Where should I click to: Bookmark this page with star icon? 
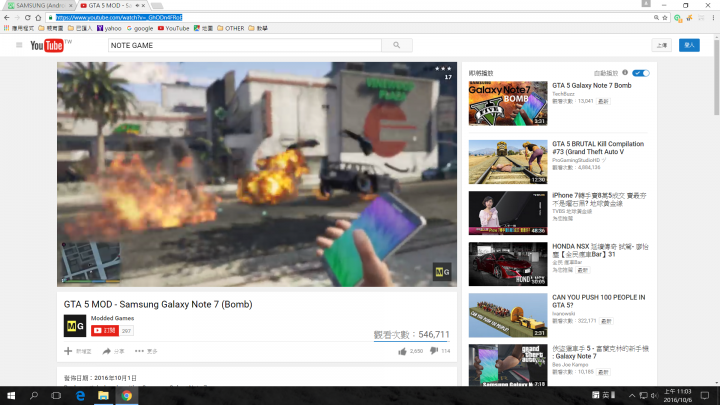pyautogui.click(x=664, y=17)
